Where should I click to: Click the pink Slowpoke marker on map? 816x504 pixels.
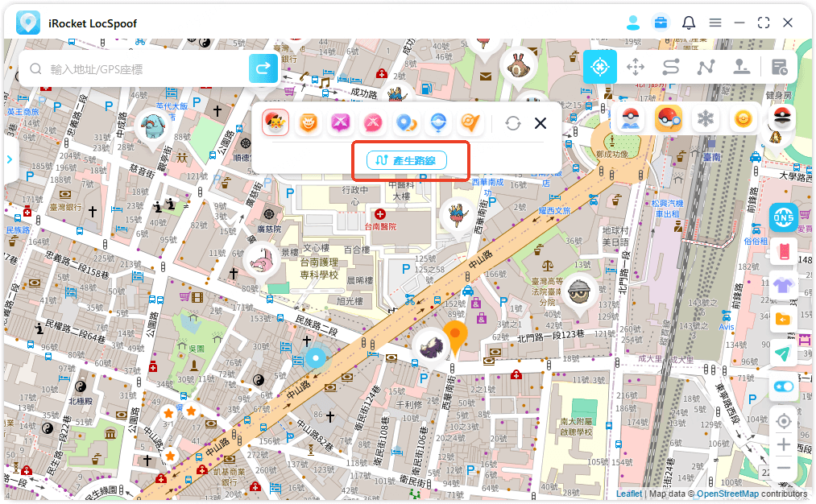261,260
